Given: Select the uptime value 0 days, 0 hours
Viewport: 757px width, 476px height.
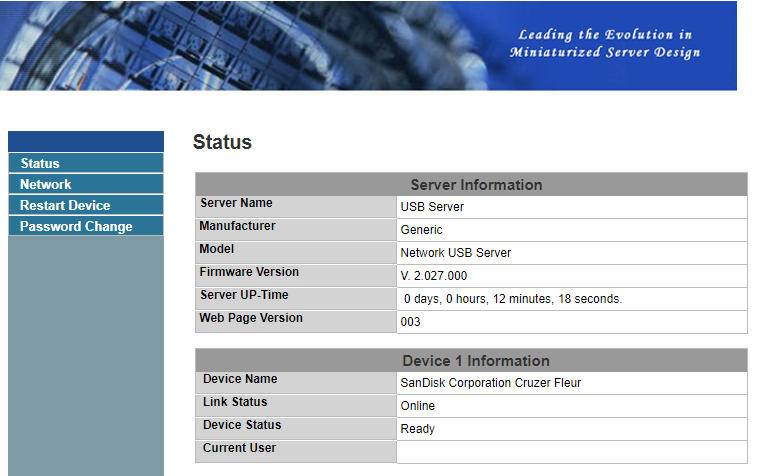Looking at the screenshot, I should pos(513,299).
